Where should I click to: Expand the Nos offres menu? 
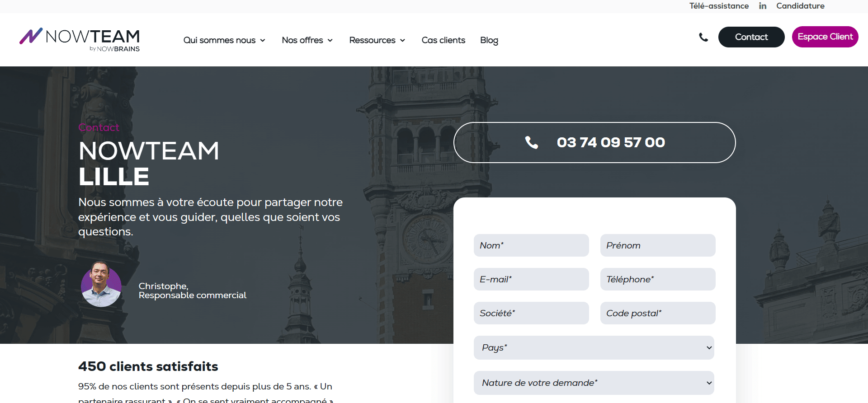click(307, 40)
